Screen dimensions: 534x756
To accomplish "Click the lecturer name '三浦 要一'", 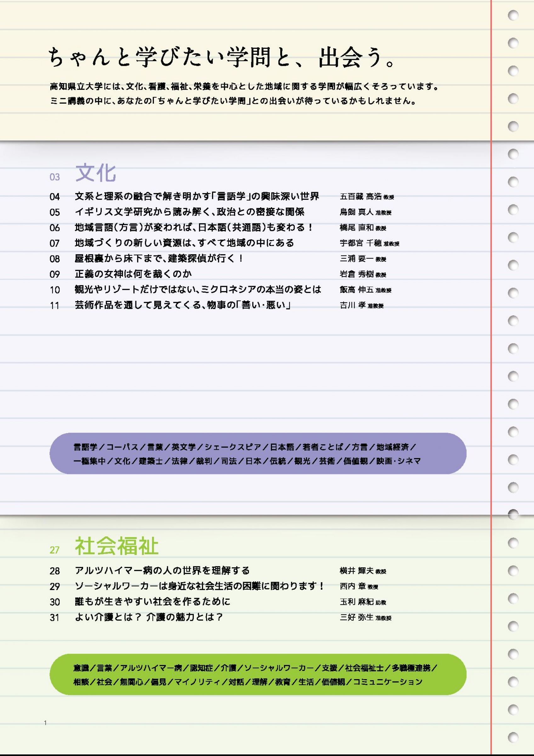I will (x=357, y=259).
